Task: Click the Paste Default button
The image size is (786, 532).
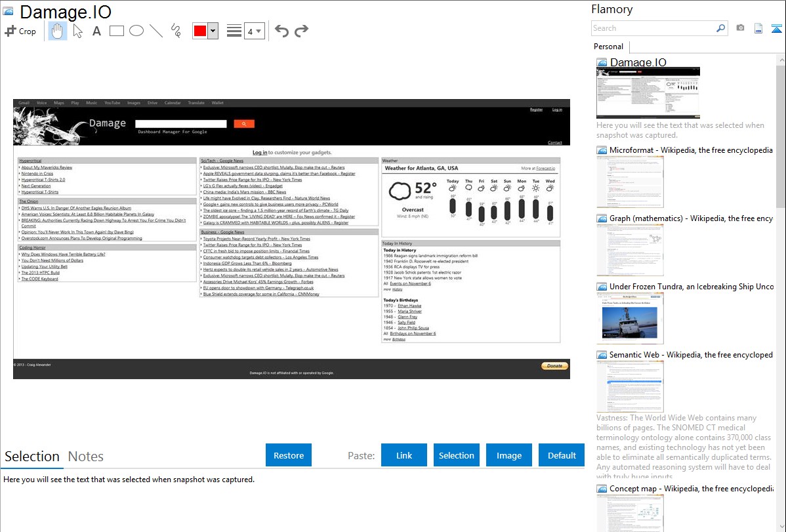Action: click(562, 455)
